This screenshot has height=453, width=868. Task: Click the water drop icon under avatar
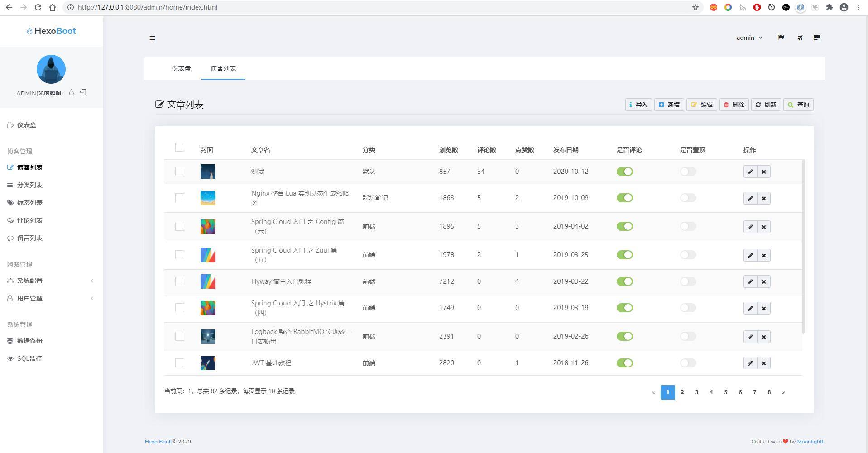tap(71, 92)
